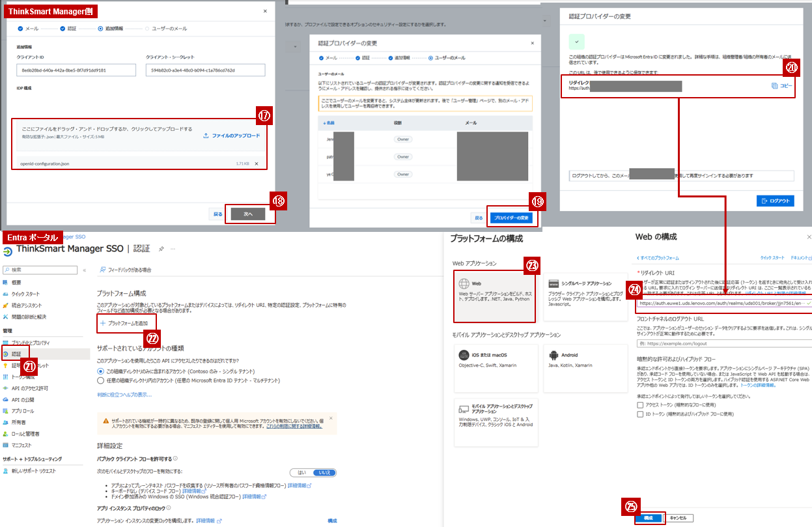The image size is (812, 527).
Task: Open ロールと管理者 in the sidebar
Action: tap(25, 434)
